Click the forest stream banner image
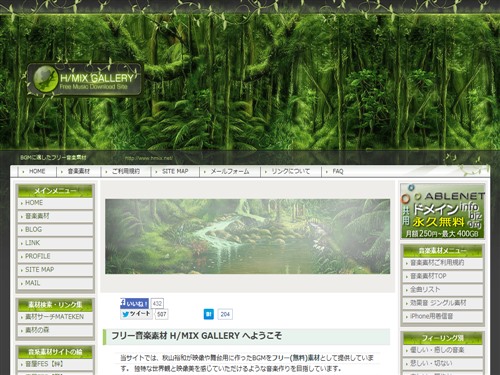 pos(247,236)
